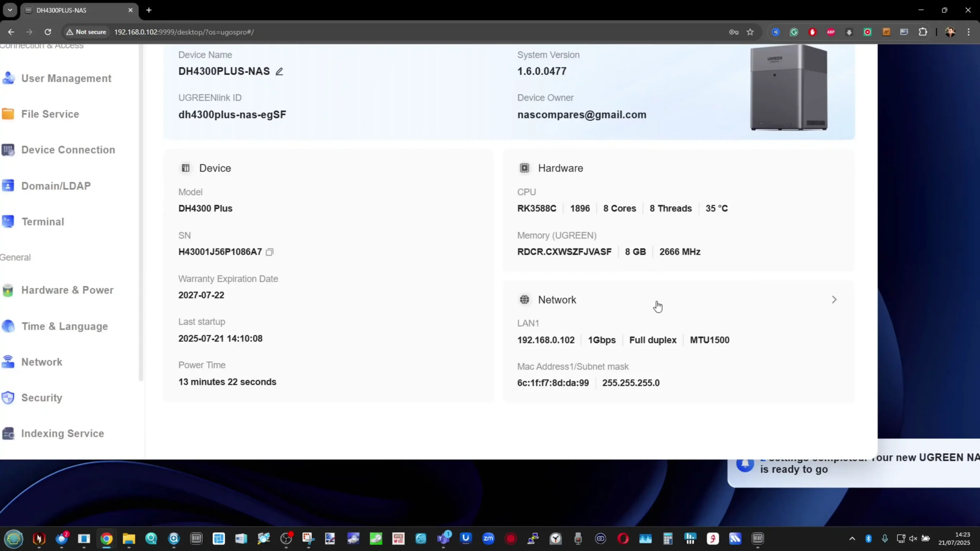The image size is (980, 551).
Task: Click the warranty date 2027-07-22
Action: [x=201, y=295]
